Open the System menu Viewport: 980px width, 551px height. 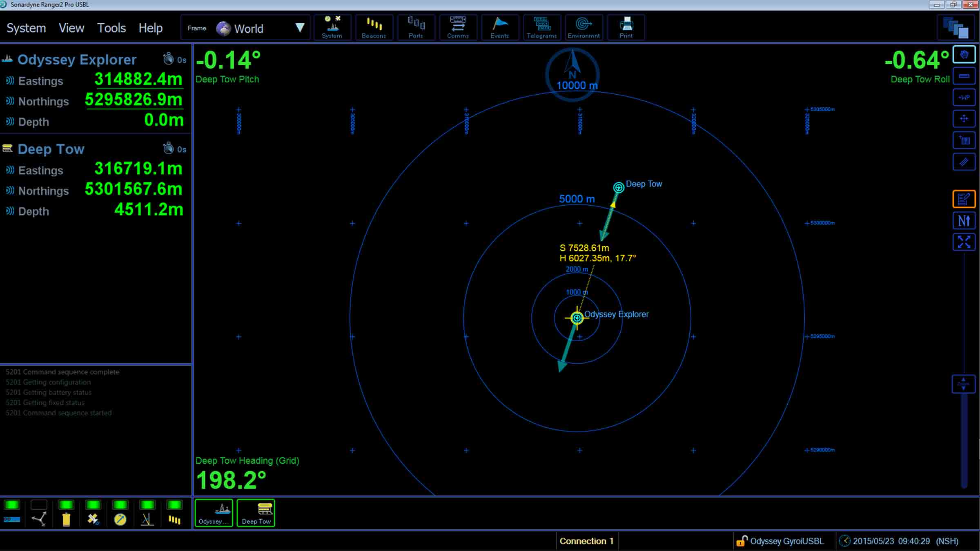point(26,28)
